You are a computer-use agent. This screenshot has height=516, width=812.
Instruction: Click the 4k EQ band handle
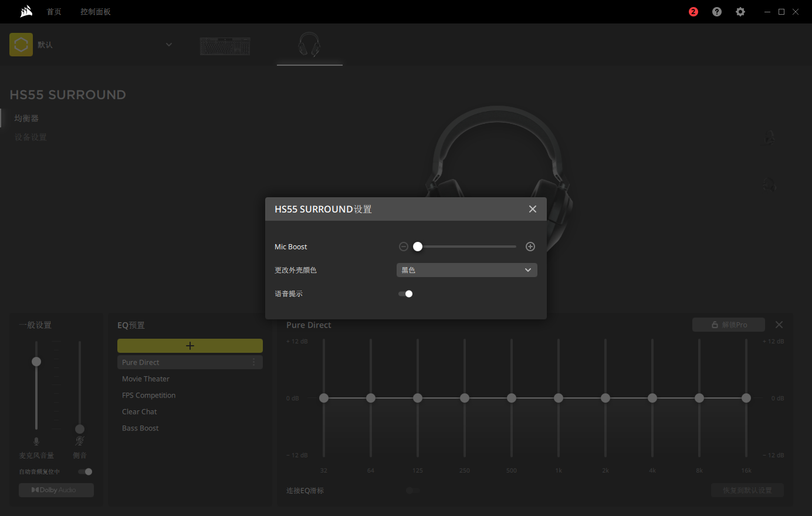(652, 398)
